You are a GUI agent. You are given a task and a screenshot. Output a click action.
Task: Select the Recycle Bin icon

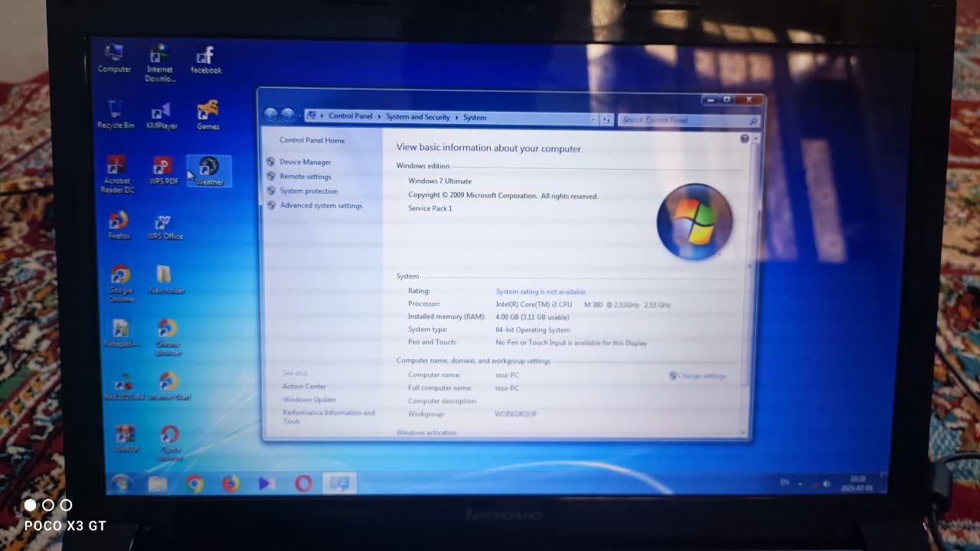(116, 114)
